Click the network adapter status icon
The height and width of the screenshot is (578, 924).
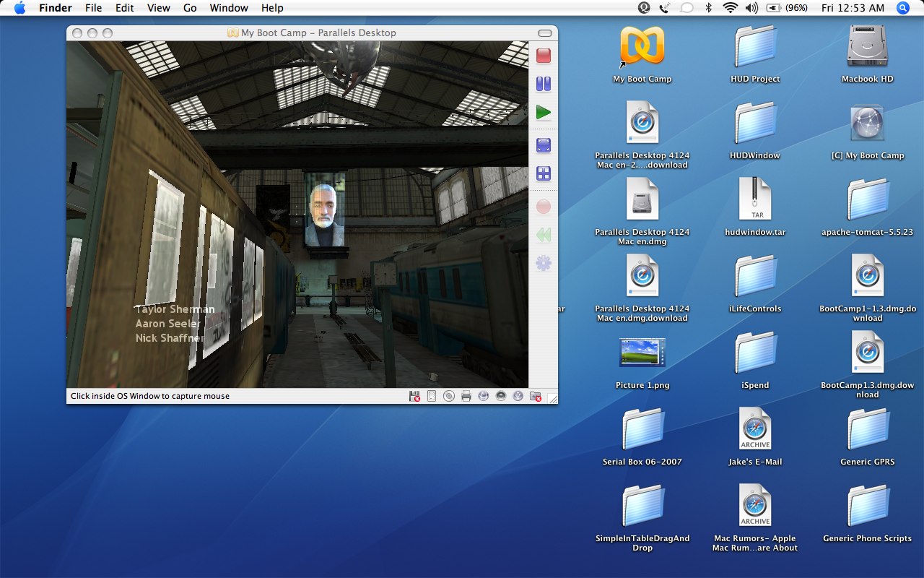[x=484, y=396]
